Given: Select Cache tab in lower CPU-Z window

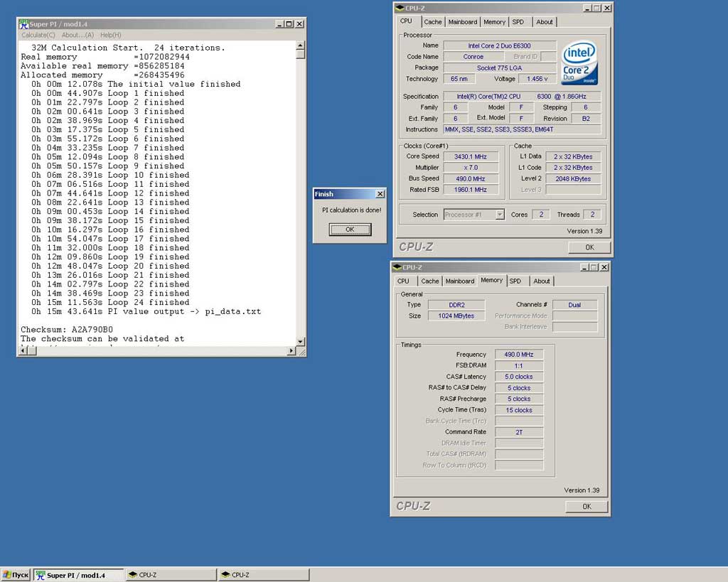Looking at the screenshot, I should 430,281.
